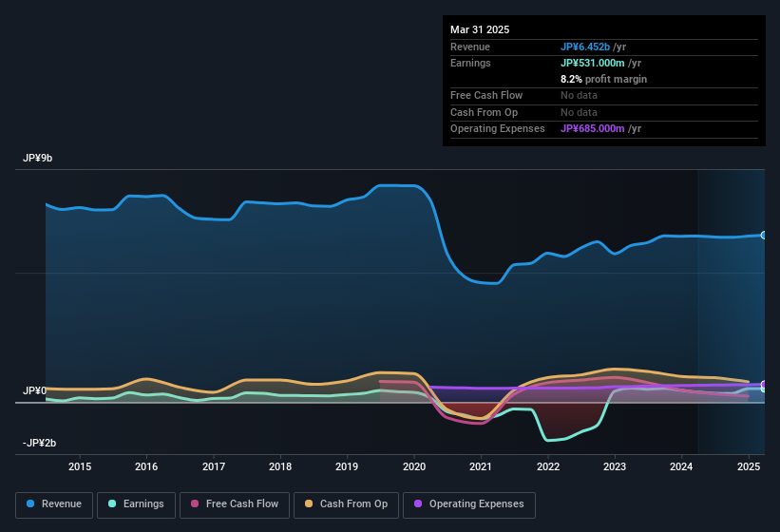
Task: Click the Free Cash Flow tooltip row label
Action: click(x=486, y=95)
